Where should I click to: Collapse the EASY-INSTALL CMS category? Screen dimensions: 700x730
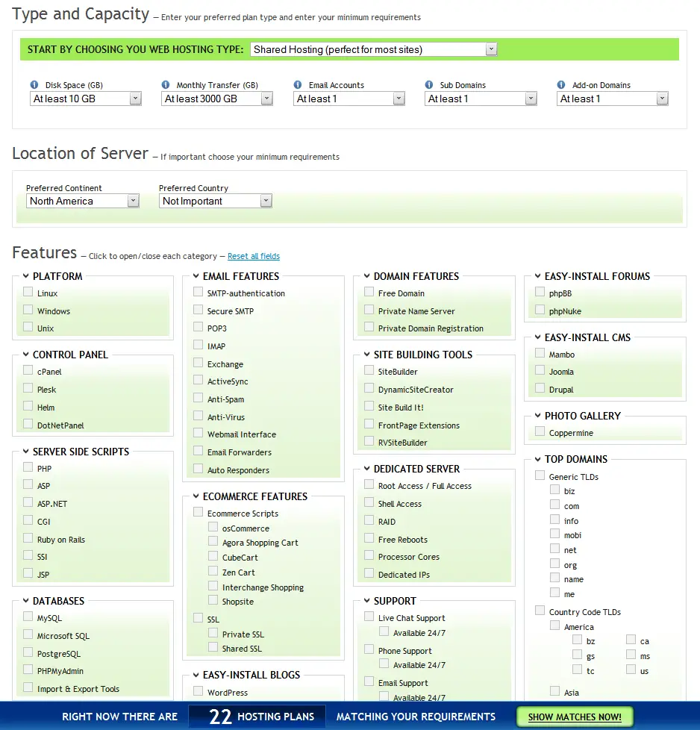(x=537, y=337)
